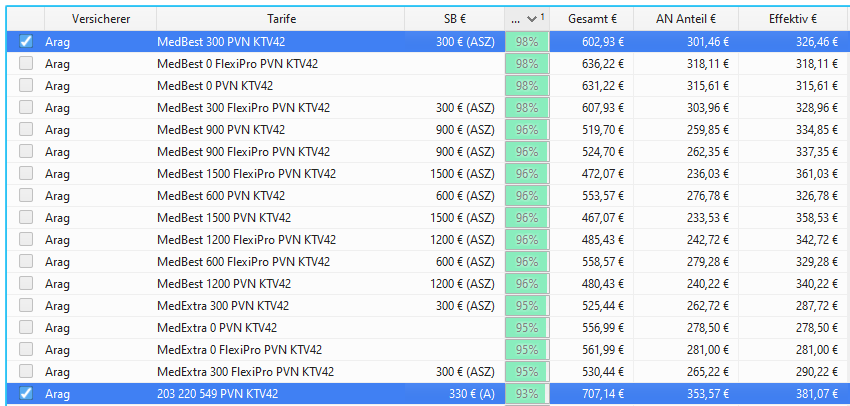Click tariff name MedBest 900 PVN KTV42

(x=221, y=130)
